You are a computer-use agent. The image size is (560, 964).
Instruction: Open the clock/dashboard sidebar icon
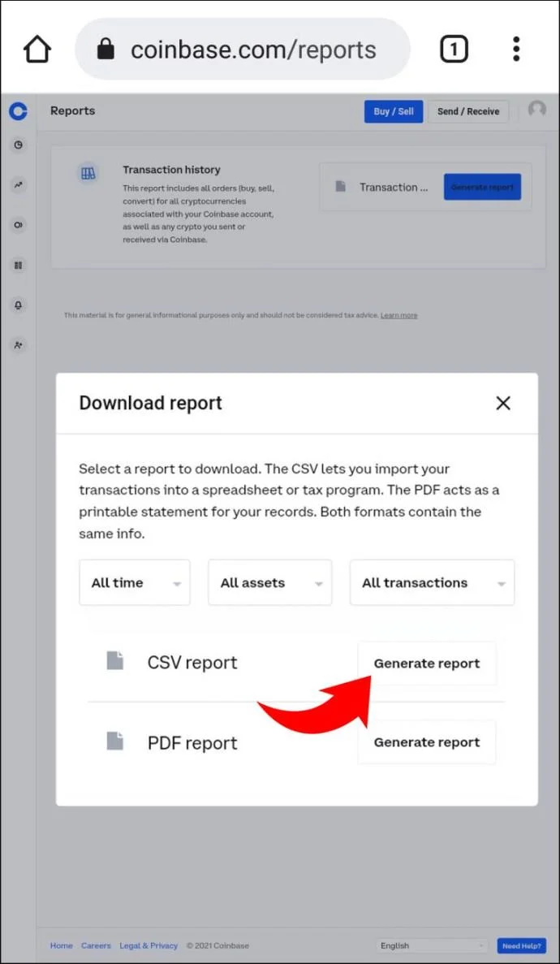point(19,145)
